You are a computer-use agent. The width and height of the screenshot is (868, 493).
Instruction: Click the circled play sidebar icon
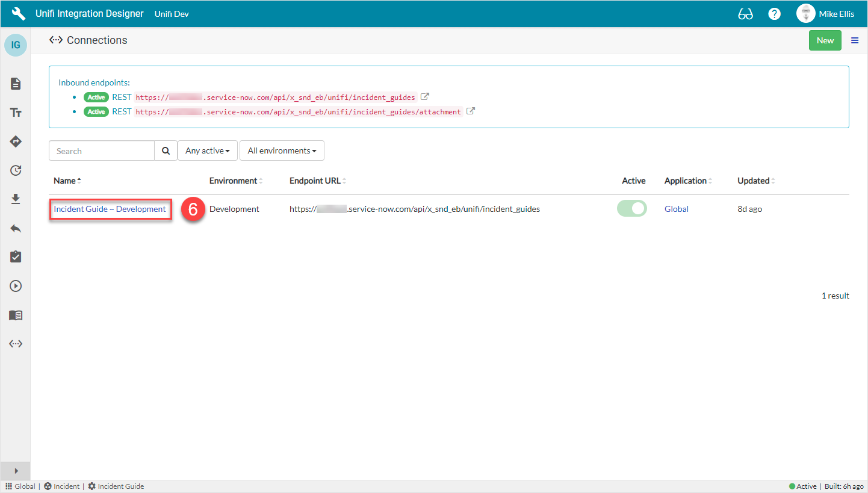16,286
